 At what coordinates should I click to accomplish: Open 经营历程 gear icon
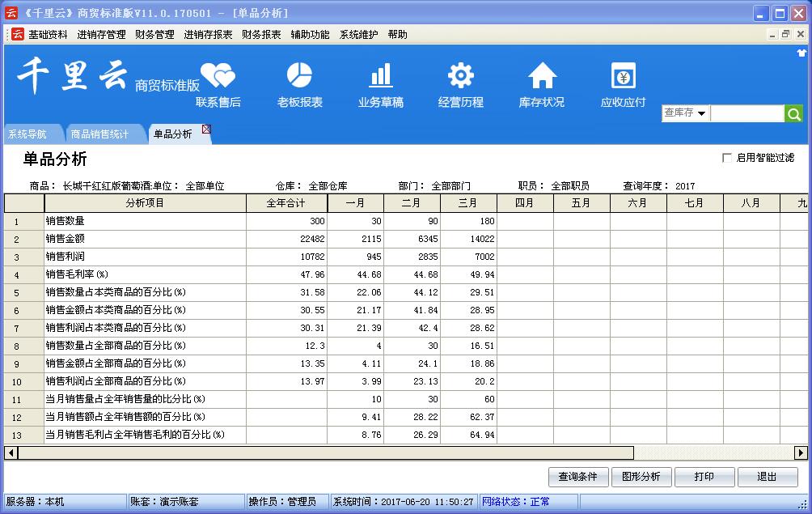coord(460,75)
